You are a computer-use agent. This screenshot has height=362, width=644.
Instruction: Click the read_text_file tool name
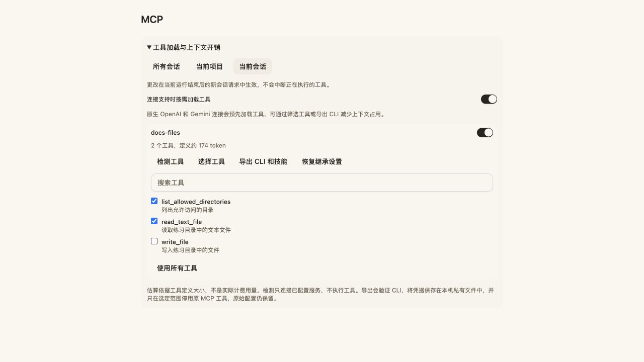click(x=182, y=222)
